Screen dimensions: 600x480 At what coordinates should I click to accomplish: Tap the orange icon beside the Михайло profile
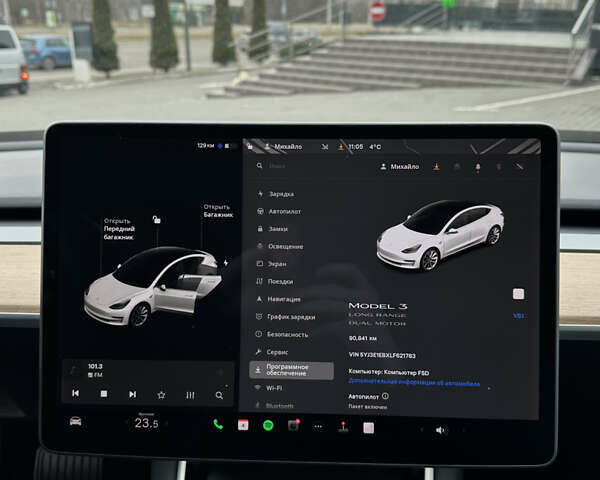(x=436, y=167)
